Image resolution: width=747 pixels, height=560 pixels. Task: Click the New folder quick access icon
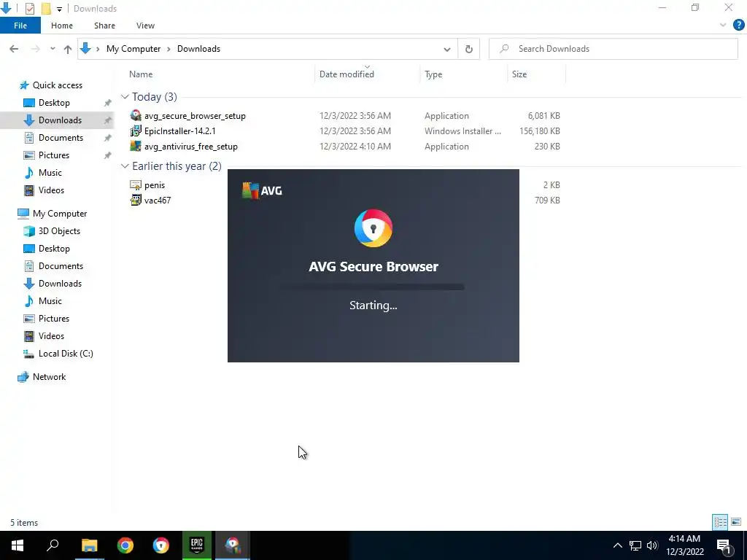[46, 9]
